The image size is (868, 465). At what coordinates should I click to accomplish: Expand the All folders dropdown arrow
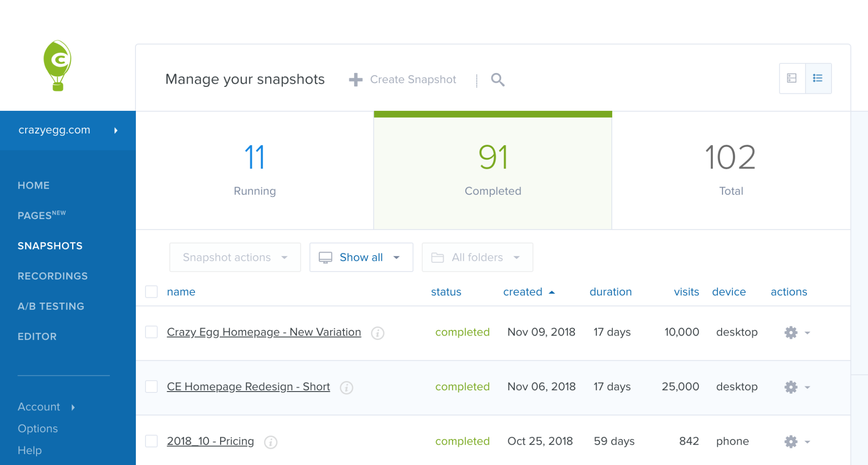click(x=517, y=258)
